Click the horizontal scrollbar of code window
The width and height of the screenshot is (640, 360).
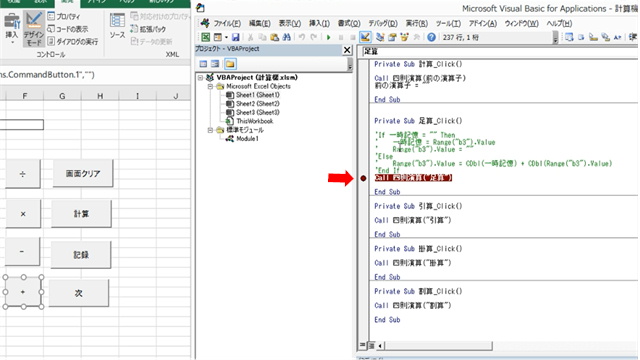point(438,346)
